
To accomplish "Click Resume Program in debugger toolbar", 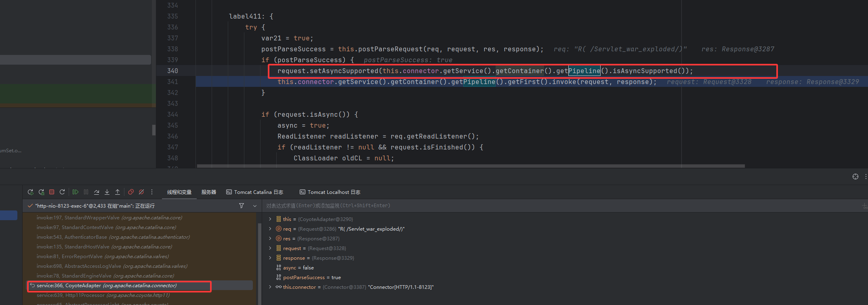I will click(76, 192).
